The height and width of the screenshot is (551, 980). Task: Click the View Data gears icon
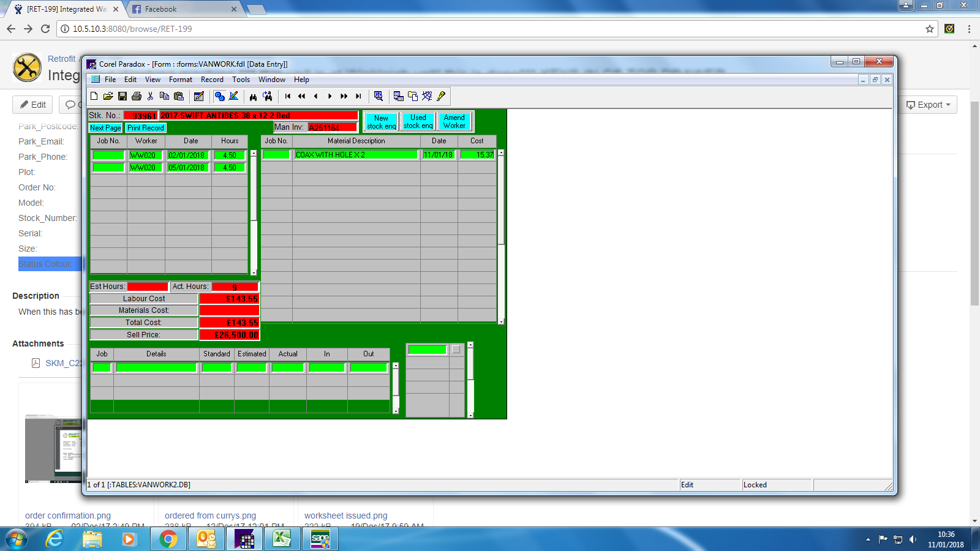[219, 96]
